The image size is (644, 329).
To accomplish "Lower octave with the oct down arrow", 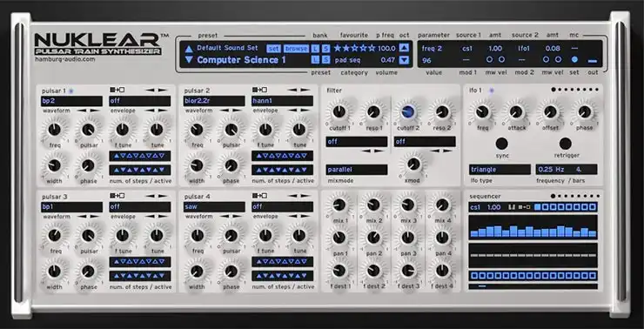I will [x=404, y=60].
